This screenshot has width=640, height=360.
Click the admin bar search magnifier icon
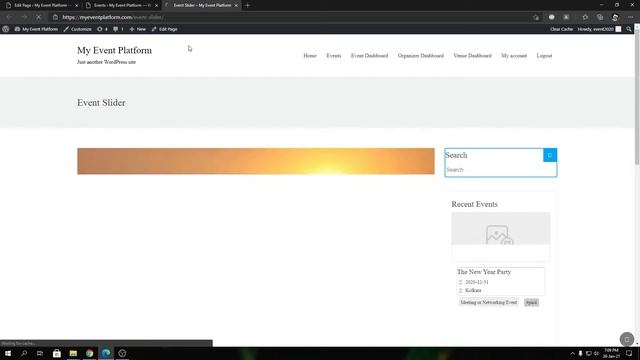coord(629,29)
